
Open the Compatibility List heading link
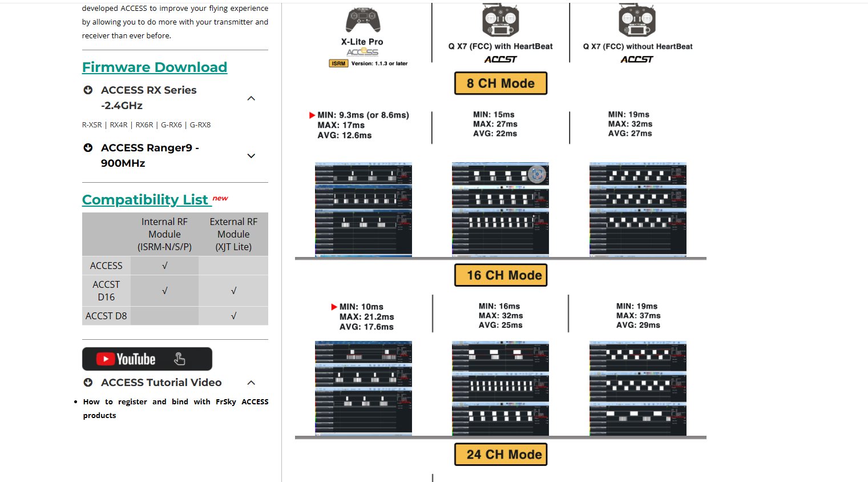145,200
